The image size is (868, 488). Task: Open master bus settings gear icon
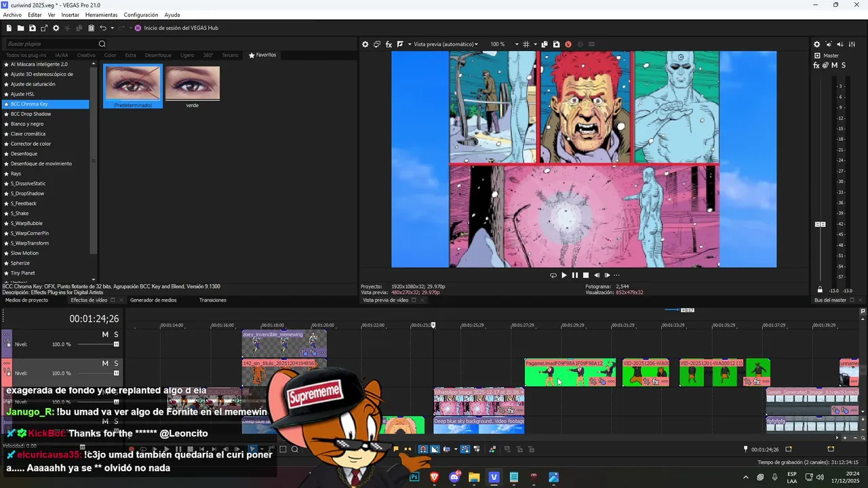(x=816, y=44)
